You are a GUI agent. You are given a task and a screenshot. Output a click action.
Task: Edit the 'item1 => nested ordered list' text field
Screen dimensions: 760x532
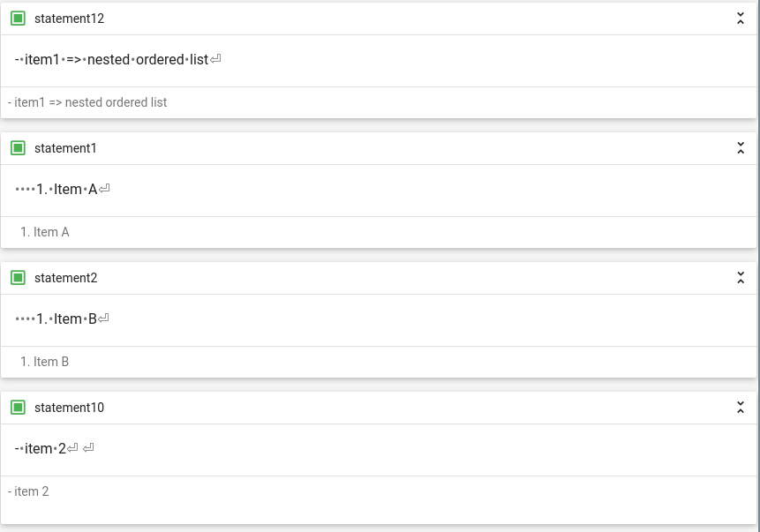379,61
